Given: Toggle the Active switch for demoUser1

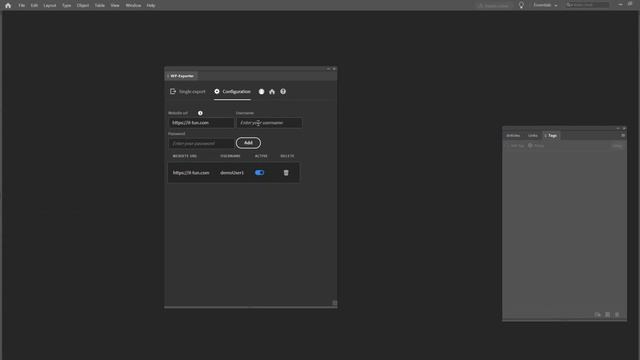Looking at the screenshot, I should pos(259,173).
